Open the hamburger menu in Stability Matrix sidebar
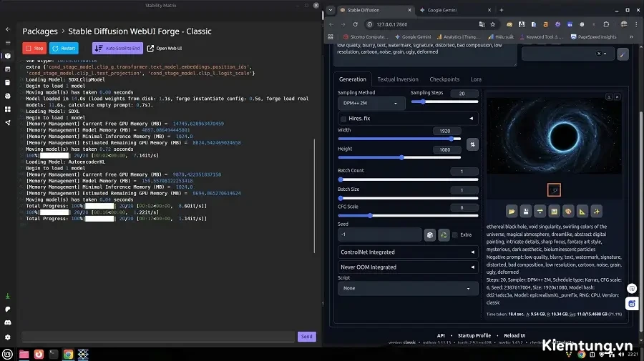Image resolution: width=644 pixels, height=361 pixels. click(8, 42)
